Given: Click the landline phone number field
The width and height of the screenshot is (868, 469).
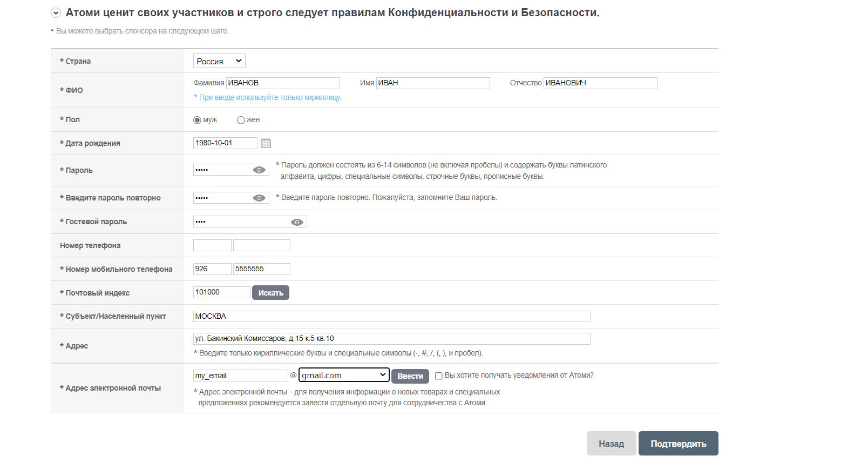Looking at the screenshot, I should point(262,245).
